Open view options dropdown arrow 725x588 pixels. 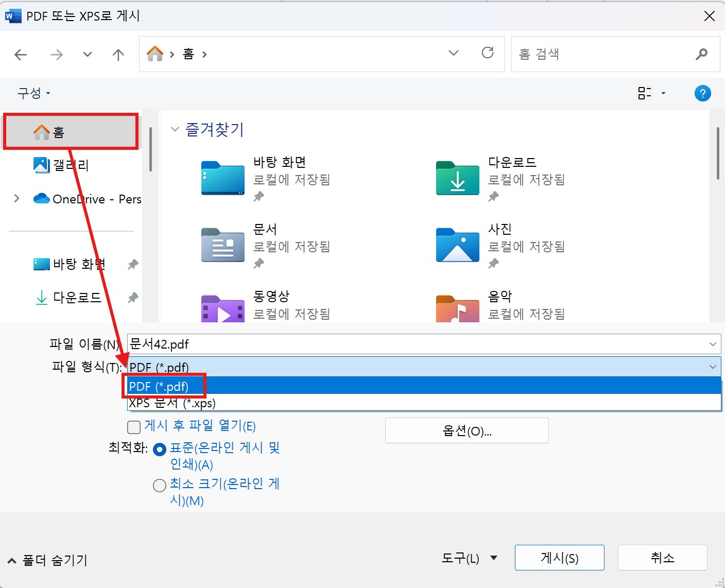coord(663,93)
